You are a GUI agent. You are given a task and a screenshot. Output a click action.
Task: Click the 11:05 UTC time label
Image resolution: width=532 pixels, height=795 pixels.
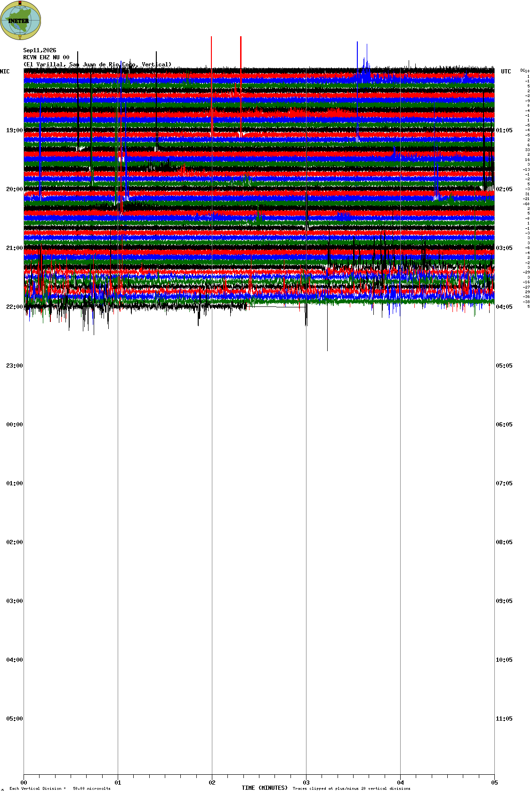point(504,719)
